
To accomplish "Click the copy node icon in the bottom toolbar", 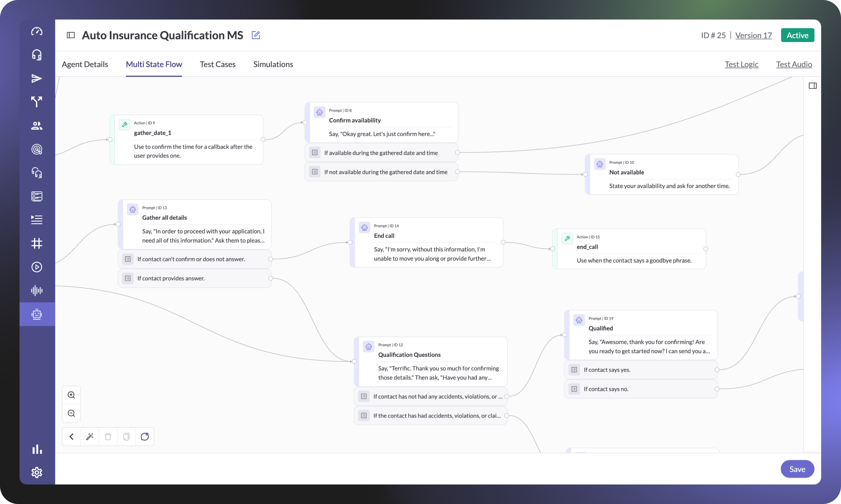I will click(x=126, y=437).
